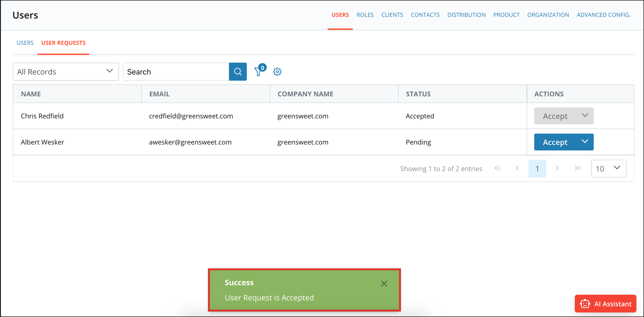Open the CLIENTS navigation menu
Viewport: 644px width, 317px height.
(392, 15)
